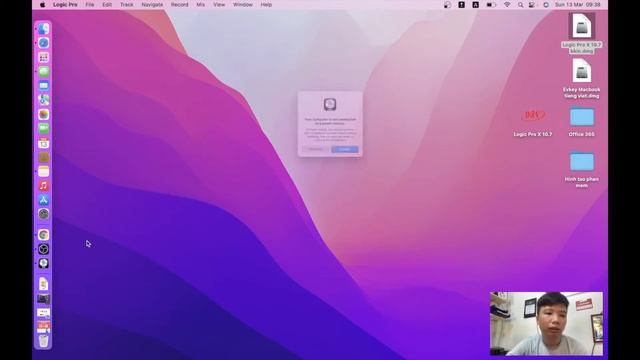640x360 pixels.
Task: Open the View menu
Action: tap(219, 5)
